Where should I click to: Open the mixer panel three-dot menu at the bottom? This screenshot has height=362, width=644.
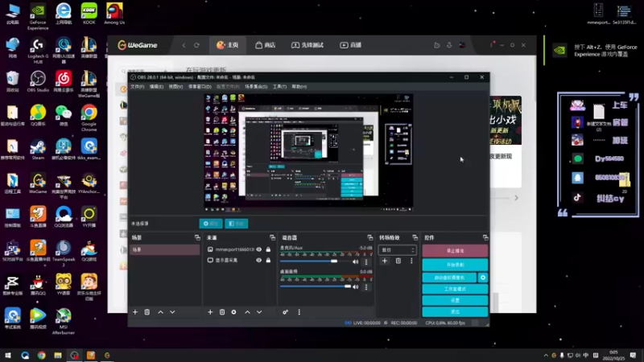(299, 312)
